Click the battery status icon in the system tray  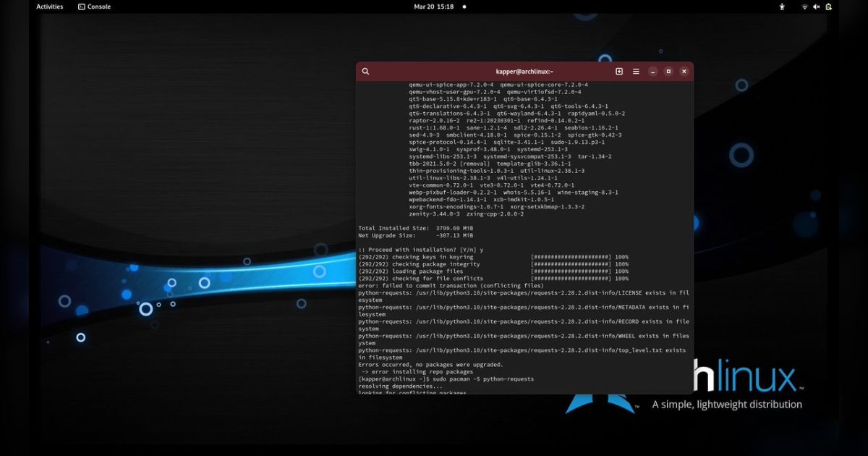tap(829, 7)
